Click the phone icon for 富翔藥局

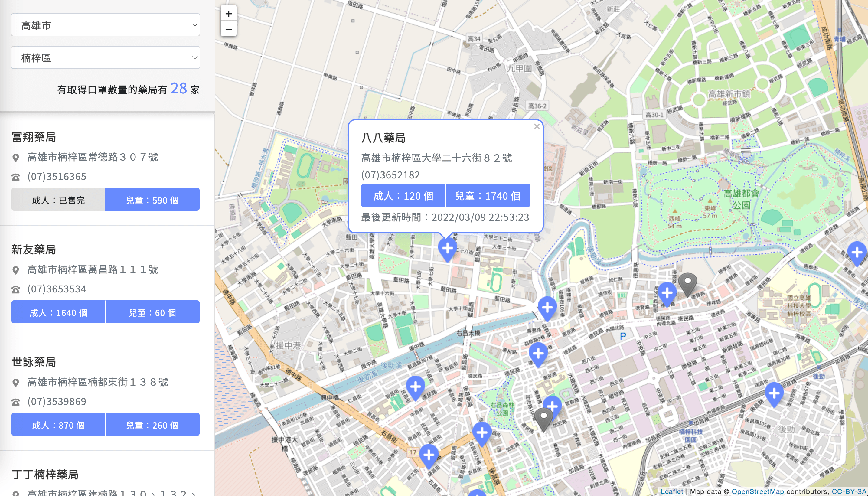click(16, 177)
